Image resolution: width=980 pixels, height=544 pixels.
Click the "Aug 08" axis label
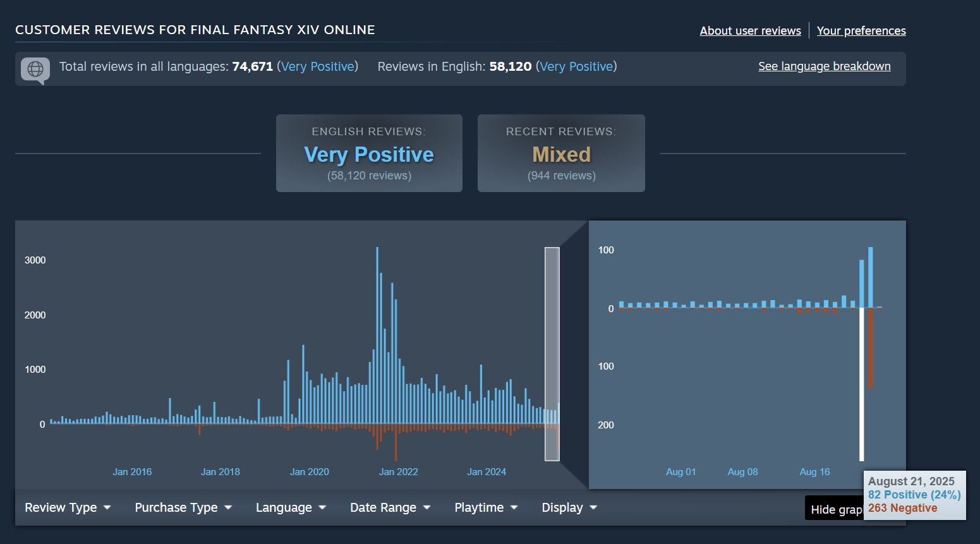click(x=743, y=472)
